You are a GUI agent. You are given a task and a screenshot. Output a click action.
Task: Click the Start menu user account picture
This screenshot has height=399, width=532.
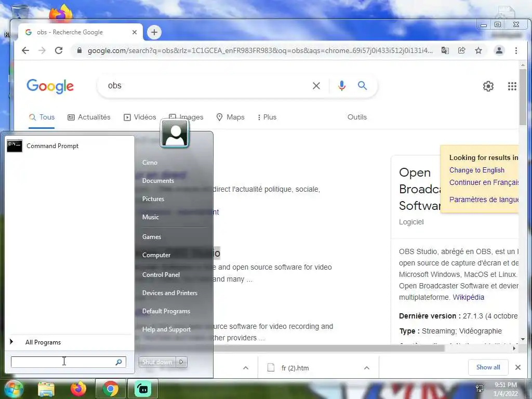click(x=175, y=134)
